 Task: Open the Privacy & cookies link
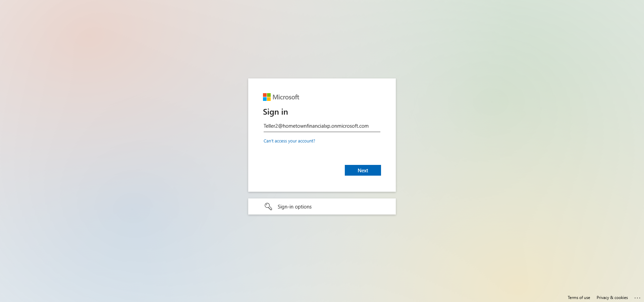pos(612,298)
